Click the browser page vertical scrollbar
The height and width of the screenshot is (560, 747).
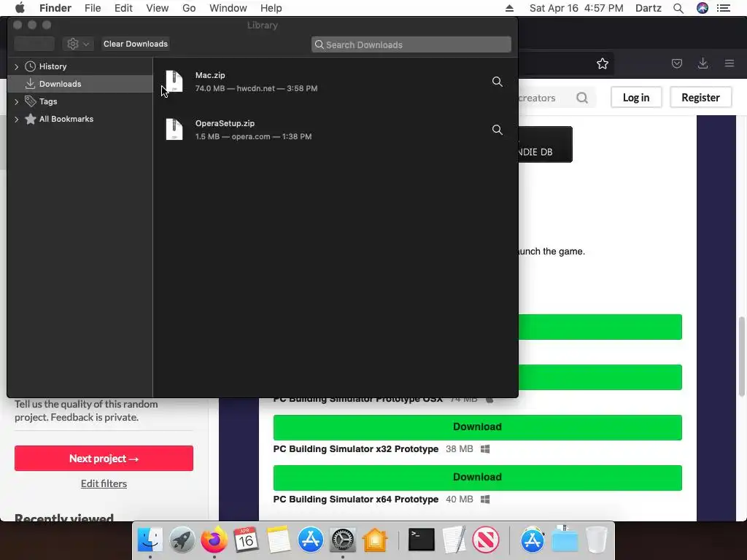click(741, 356)
